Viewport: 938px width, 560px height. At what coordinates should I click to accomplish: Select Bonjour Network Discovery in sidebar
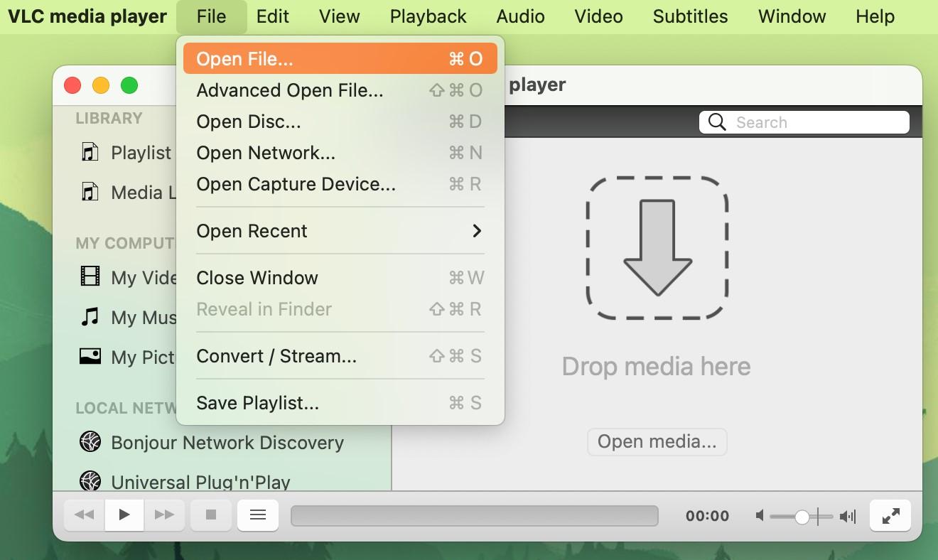point(222,443)
